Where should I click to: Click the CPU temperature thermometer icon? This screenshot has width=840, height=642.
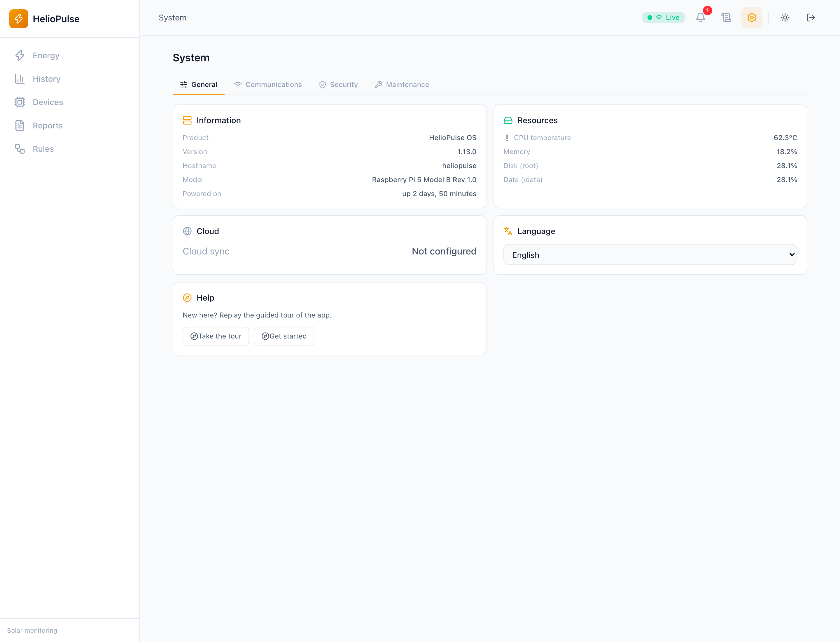click(x=507, y=138)
